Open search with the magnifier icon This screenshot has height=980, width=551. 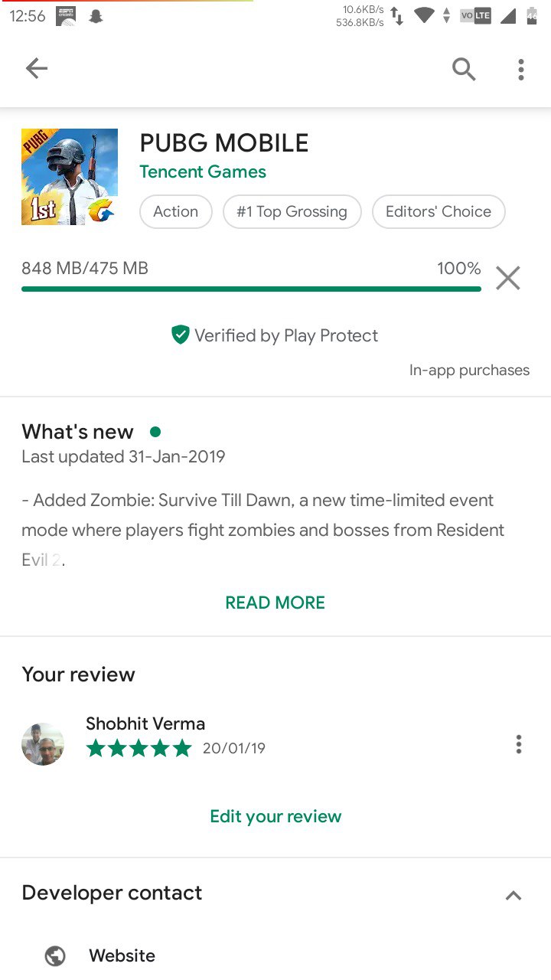[464, 70]
